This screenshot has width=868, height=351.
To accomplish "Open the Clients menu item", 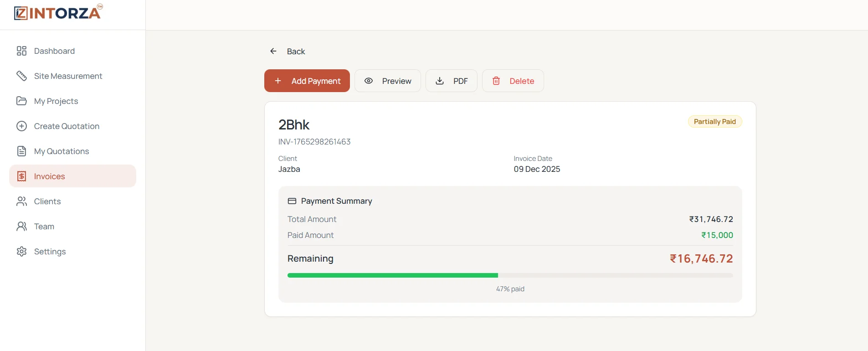I will tap(72, 201).
